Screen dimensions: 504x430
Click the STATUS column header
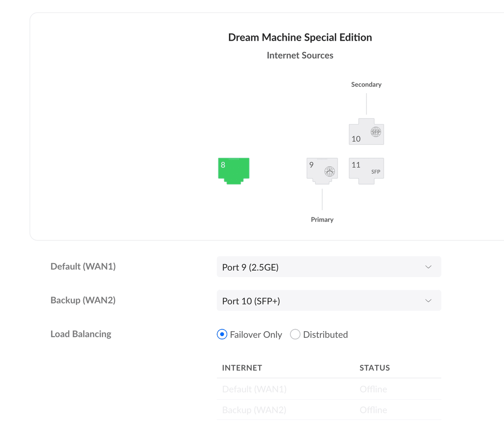[x=375, y=368]
